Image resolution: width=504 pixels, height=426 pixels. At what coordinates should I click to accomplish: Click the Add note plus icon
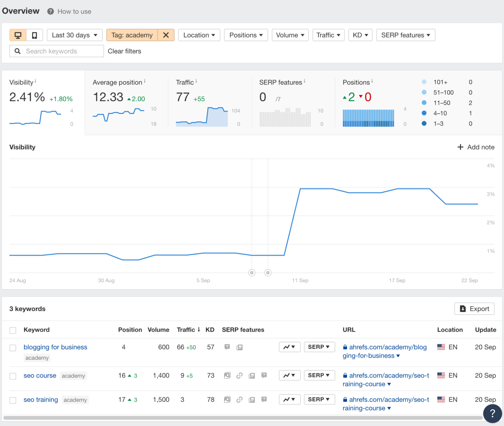460,147
